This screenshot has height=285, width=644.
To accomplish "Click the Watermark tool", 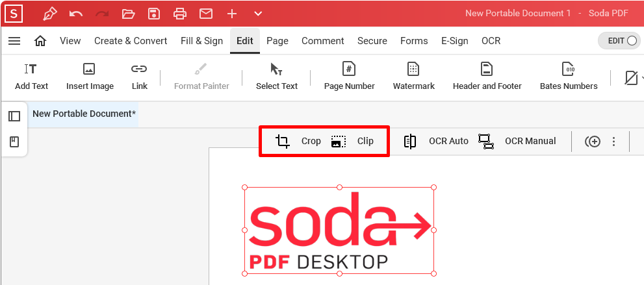I will [x=413, y=77].
